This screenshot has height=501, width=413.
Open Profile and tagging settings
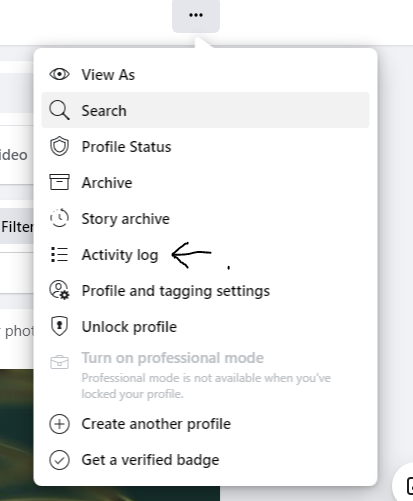[x=205, y=290]
